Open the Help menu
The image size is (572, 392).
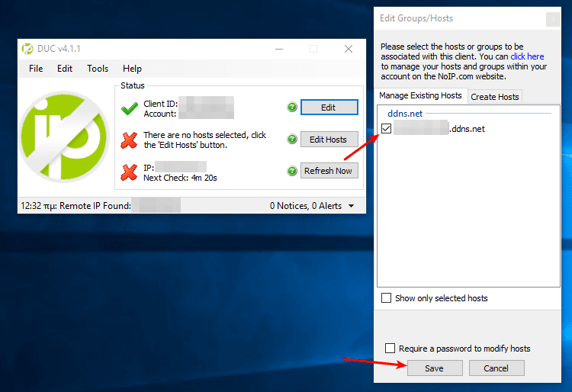click(132, 69)
